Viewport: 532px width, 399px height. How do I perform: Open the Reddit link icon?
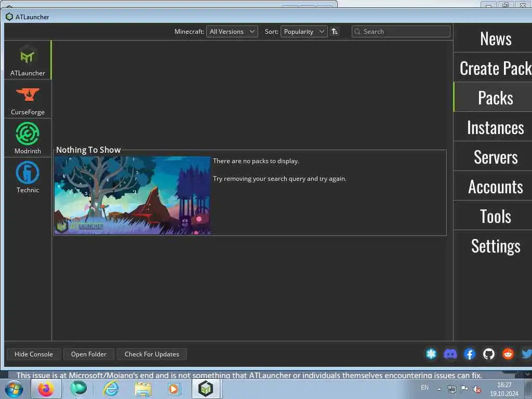(x=508, y=354)
